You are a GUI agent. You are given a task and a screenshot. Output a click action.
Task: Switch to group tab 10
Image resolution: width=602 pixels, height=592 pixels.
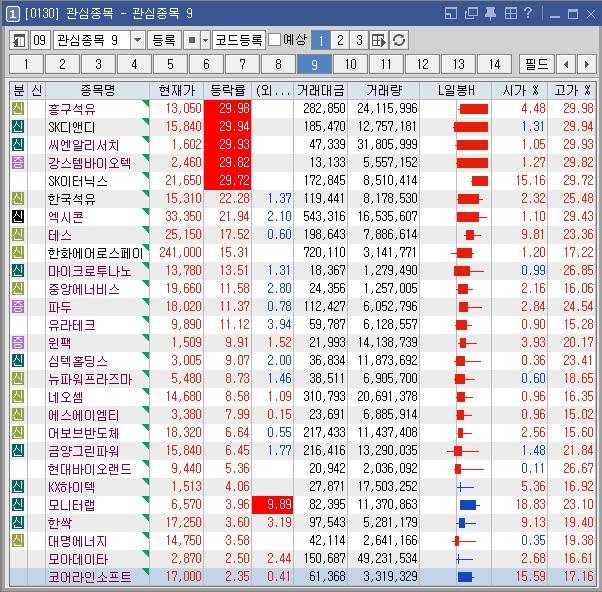coord(351,64)
